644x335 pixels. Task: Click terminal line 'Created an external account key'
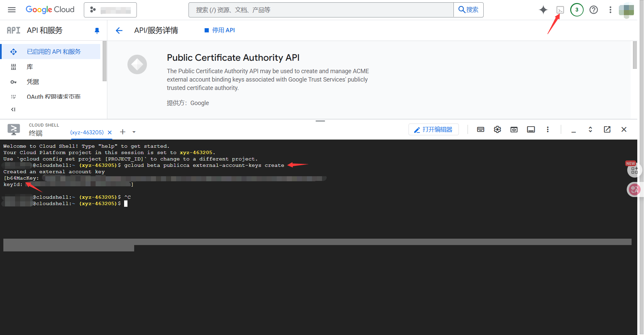54,172
